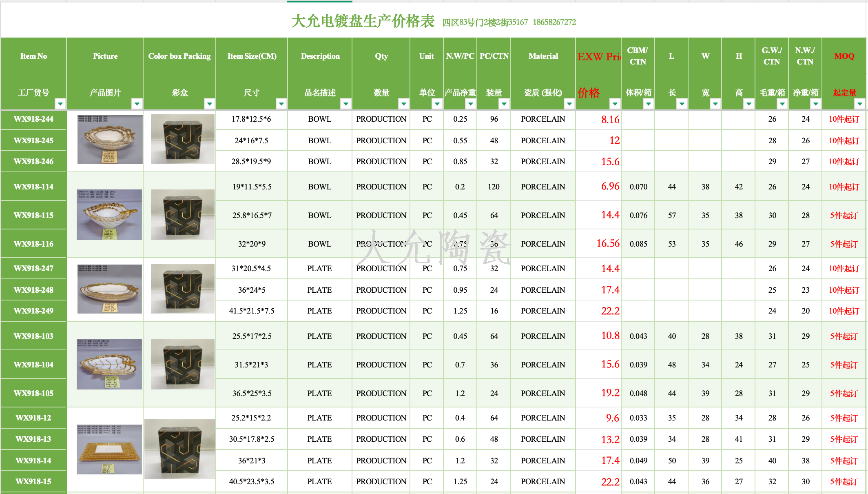Click the WX918-114 leaf bowl picture
868x494 pixels.
109,214
